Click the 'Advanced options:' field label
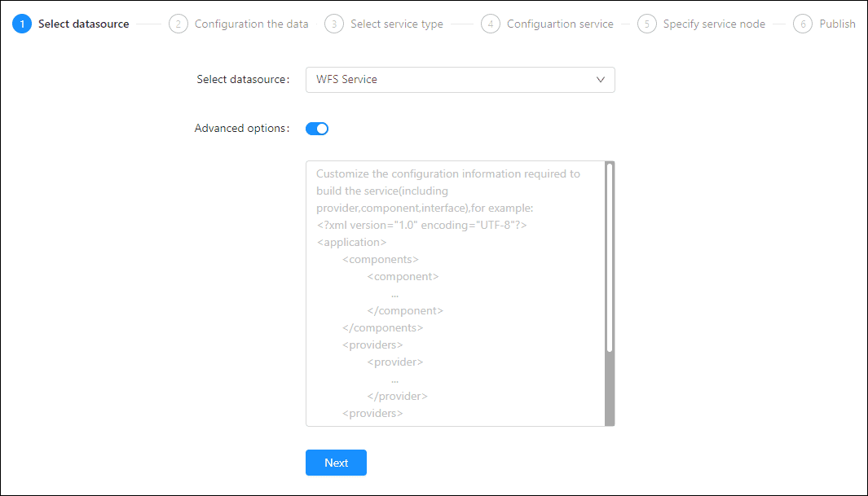 [241, 129]
